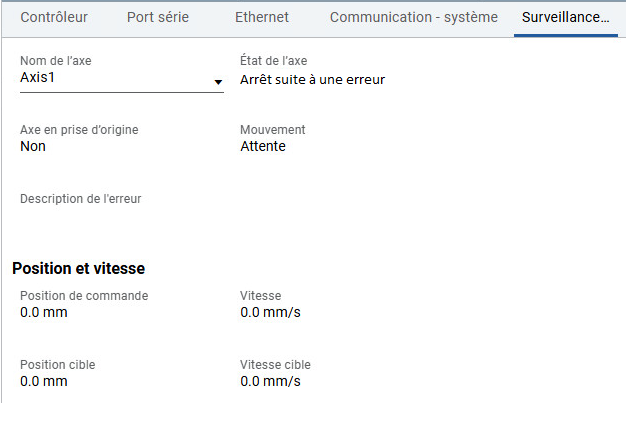Click the Vitesse cible value
Screen dimensions: 627x422
pyautogui.click(x=270, y=381)
